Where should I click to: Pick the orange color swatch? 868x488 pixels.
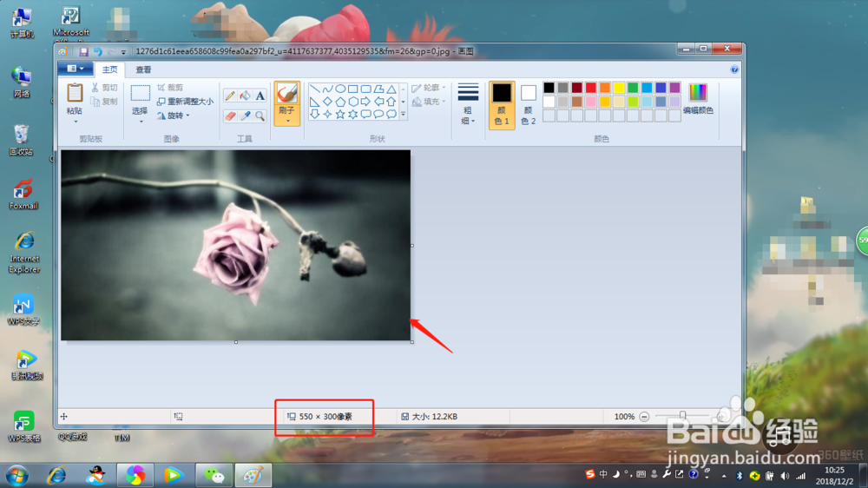[604, 88]
